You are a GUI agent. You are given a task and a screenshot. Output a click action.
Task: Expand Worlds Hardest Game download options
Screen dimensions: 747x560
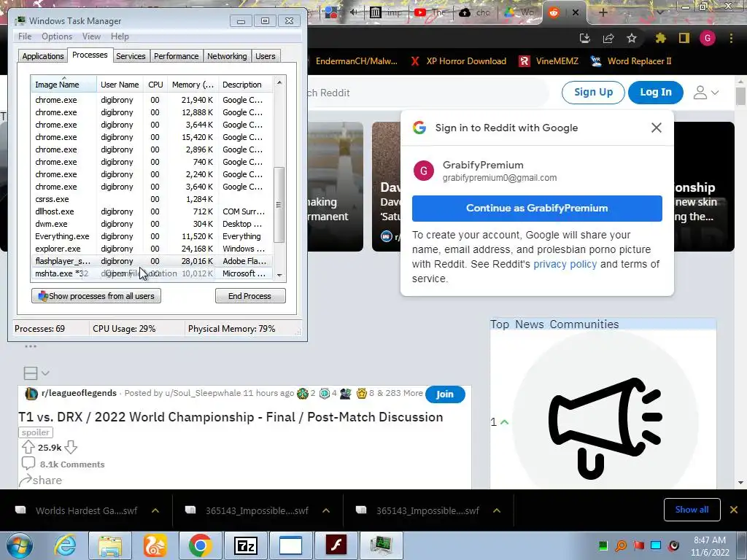click(x=155, y=510)
